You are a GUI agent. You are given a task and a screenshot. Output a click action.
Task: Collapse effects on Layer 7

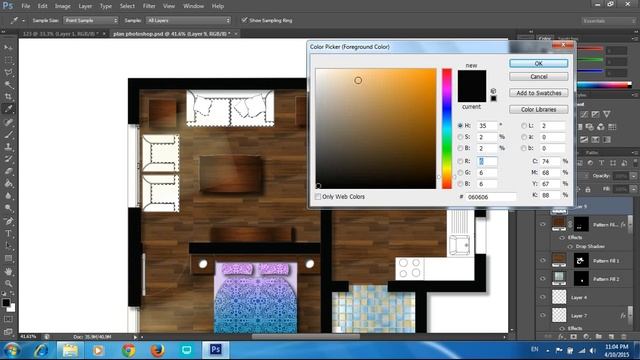(630, 315)
